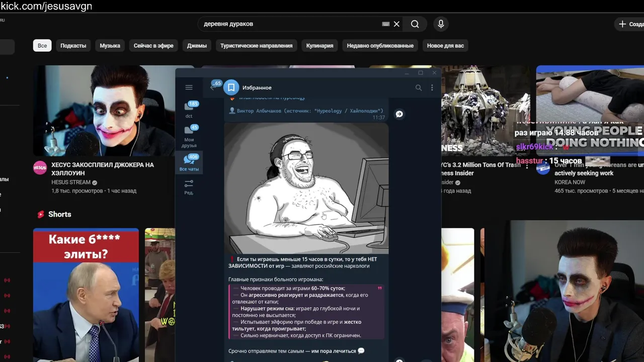Open the 'Избранное' chat header title
The height and width of the screenshot is (362, 644).
click(257, 87)
